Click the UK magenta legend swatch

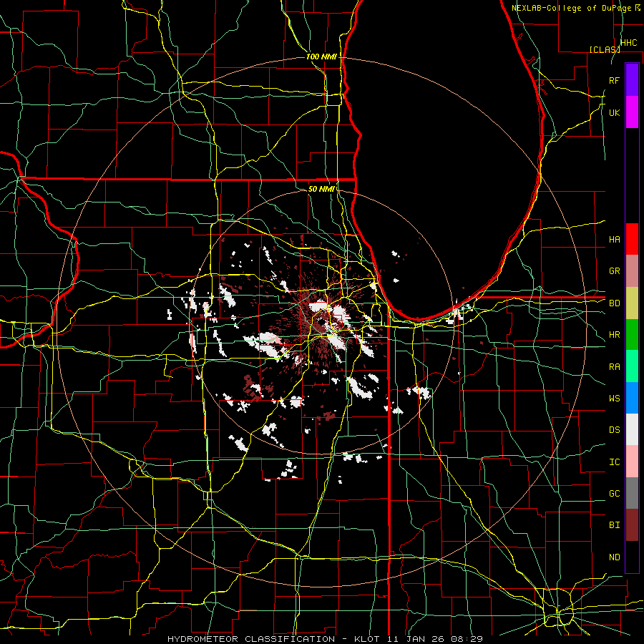coord(632,112)
